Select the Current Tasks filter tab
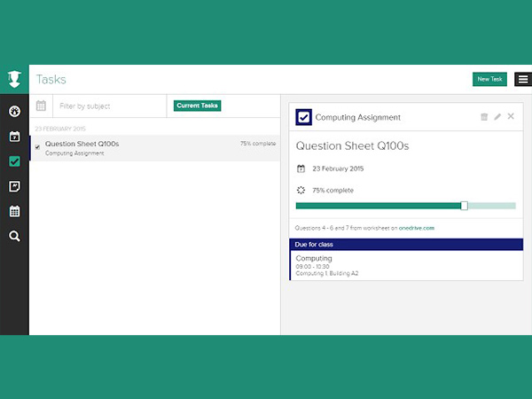The width and height of the screenshot is (532, 399). click(x=197, y=106)
